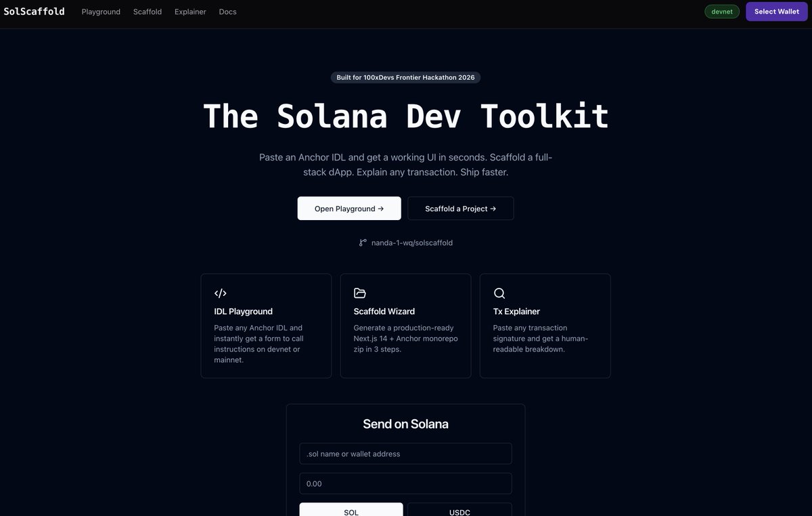812x516 pixels.
Task: Click the IDL Playground card title
Action: point(244,311)
